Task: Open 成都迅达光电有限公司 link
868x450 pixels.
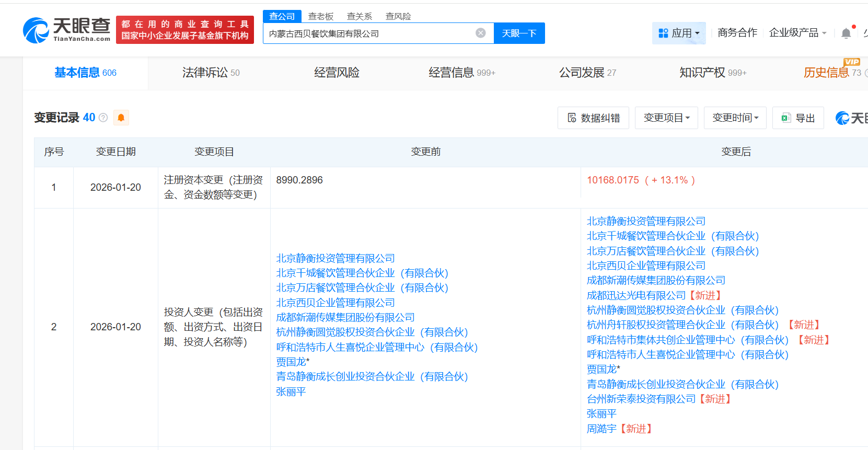Action: point(635,295)
